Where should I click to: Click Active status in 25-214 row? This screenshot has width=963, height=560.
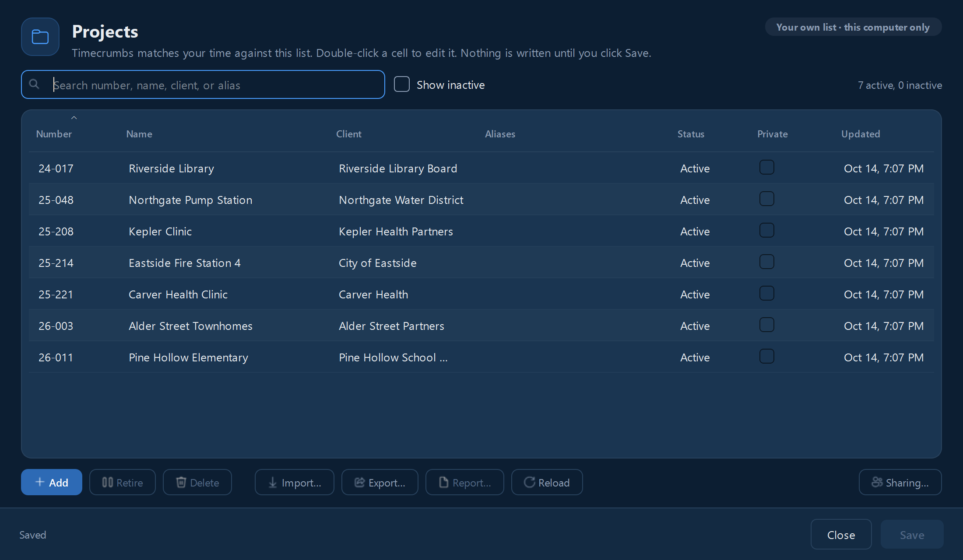click(695, 263)
